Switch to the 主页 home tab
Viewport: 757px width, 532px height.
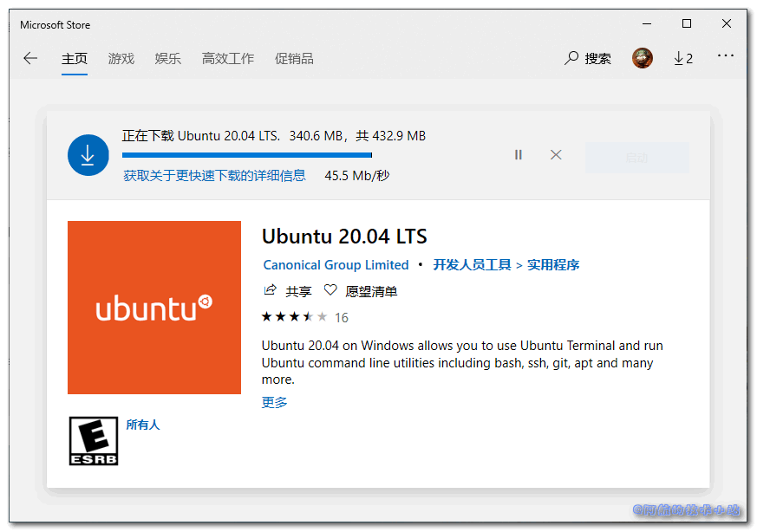(75, 59)
